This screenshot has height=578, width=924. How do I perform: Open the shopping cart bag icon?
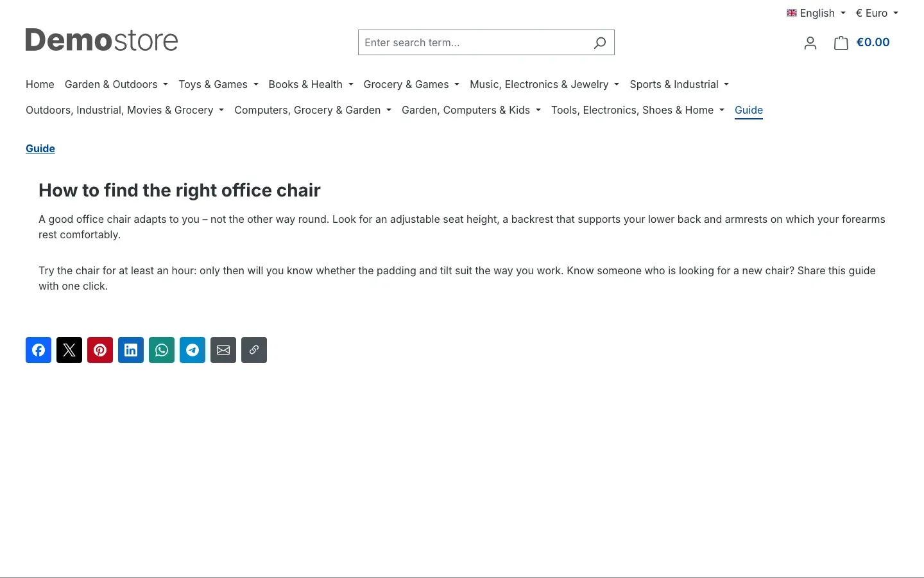[x=841, y=42]
